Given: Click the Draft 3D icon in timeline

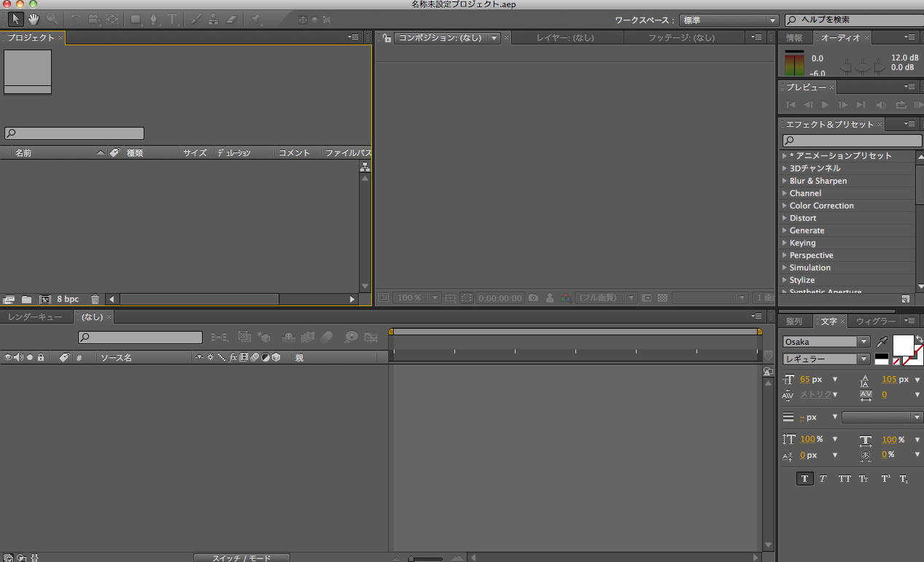Looking at the screenshot, I should pos(263,337).
